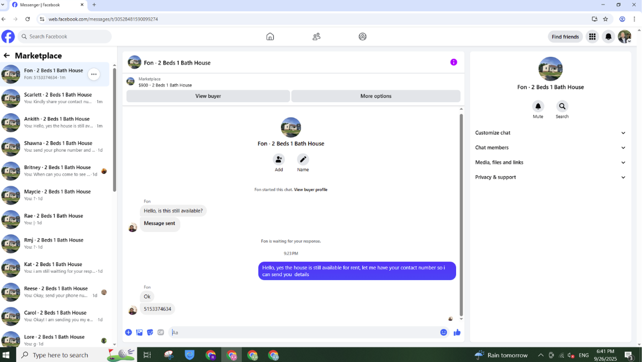Image resolution: width=644 pixels, height=362 pixels.
Task: Click the browser address bar URL
Action: (x=103, y=19)
